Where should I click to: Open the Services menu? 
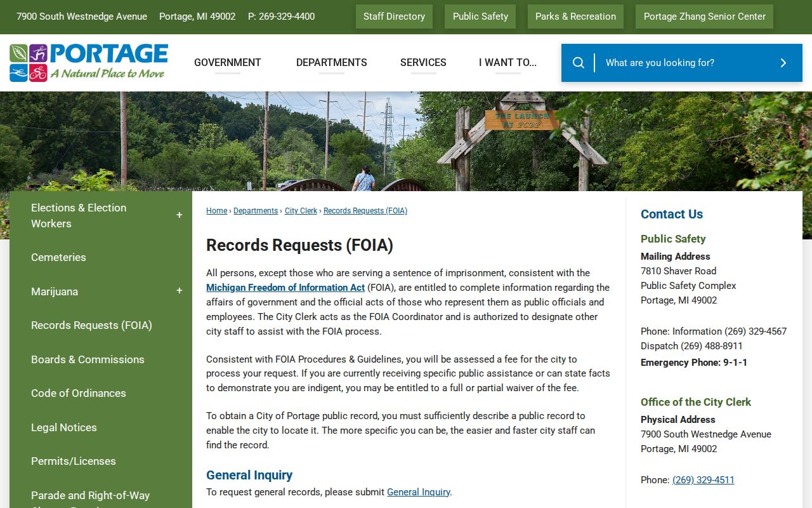point(423,62)
